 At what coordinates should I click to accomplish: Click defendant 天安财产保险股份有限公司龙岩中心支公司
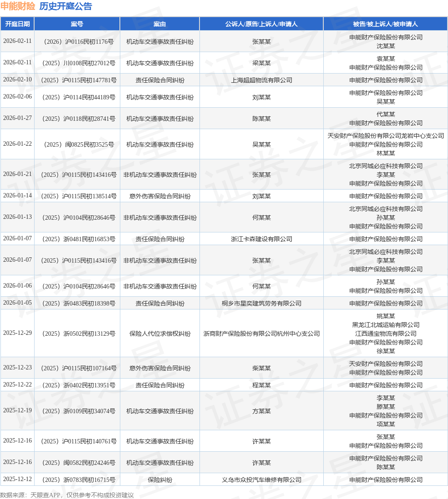pos(385,136)
